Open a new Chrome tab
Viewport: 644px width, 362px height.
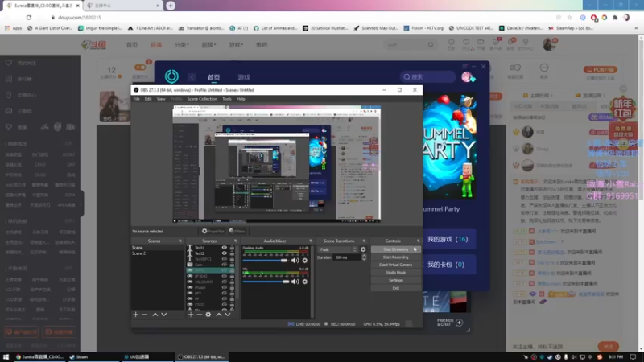(171, 6)
